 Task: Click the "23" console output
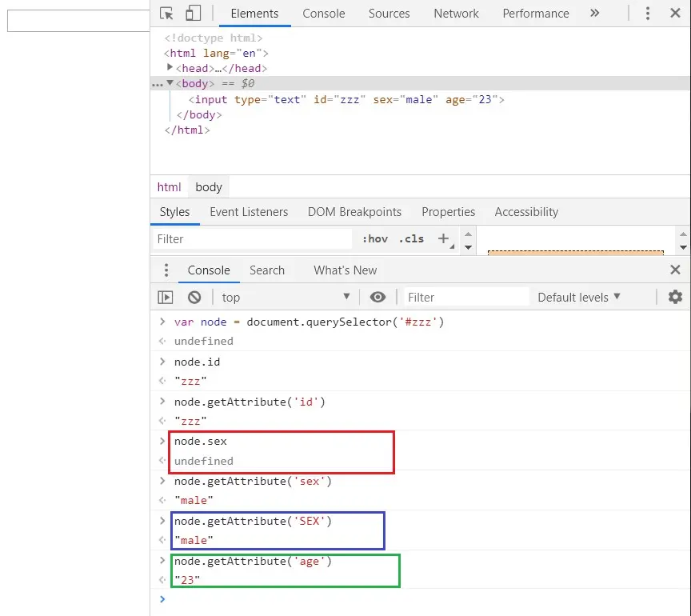point(187,580)
